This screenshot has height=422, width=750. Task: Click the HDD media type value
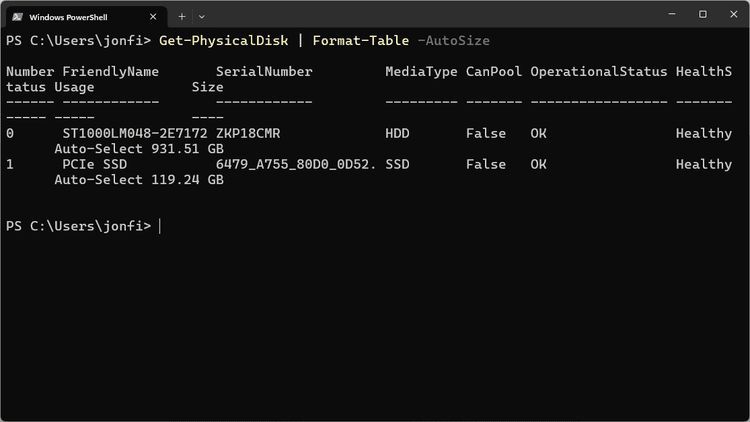tap(397, 133)
